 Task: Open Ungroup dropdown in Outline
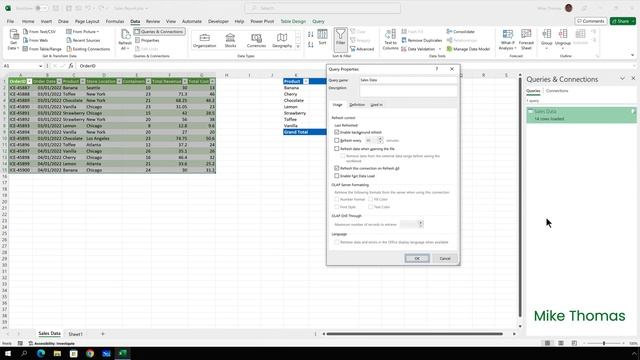point(563,40)
